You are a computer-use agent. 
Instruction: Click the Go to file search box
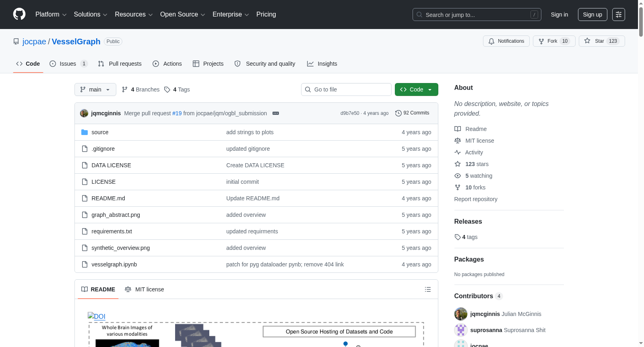(x=346, y=89)
